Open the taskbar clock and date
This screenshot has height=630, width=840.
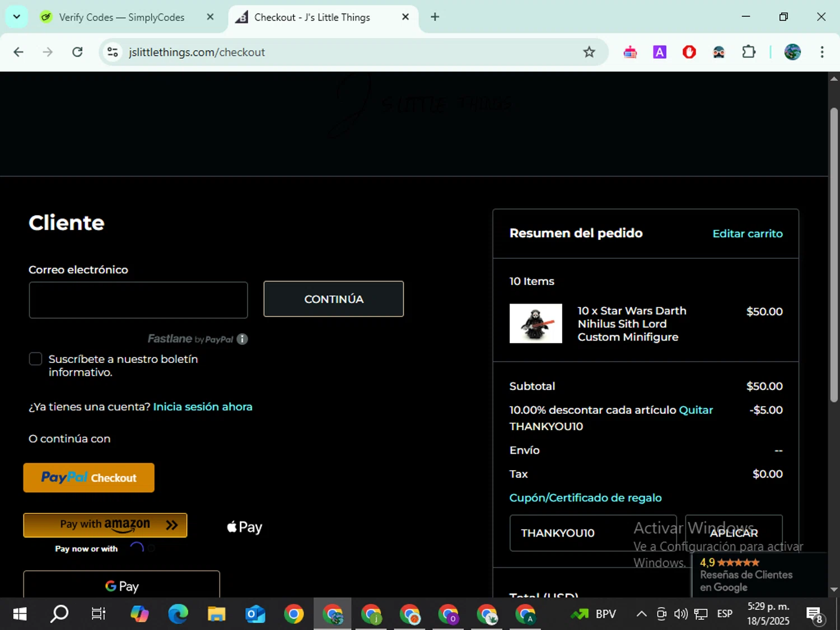coord(768,614)
